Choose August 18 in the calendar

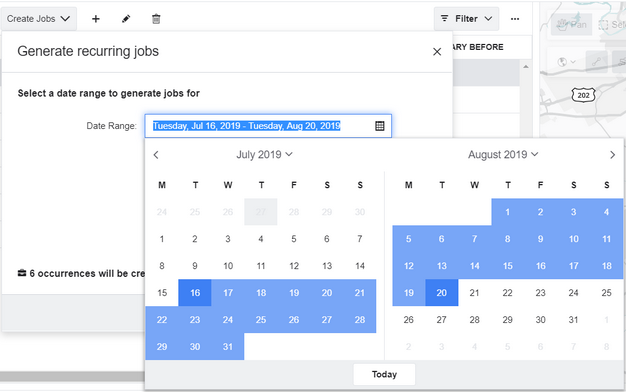pos(606,266)
